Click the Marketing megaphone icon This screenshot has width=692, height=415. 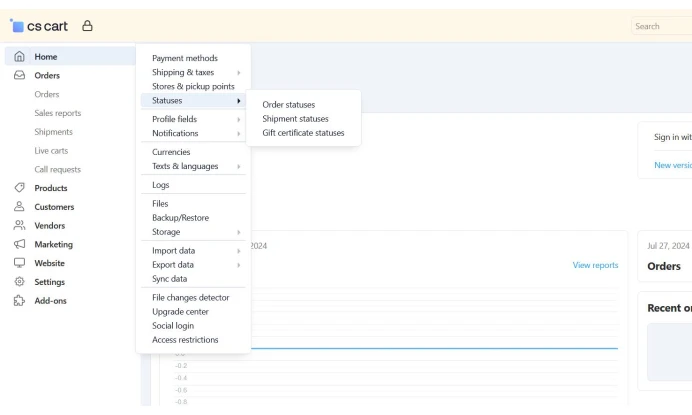[x=19, y=244]
